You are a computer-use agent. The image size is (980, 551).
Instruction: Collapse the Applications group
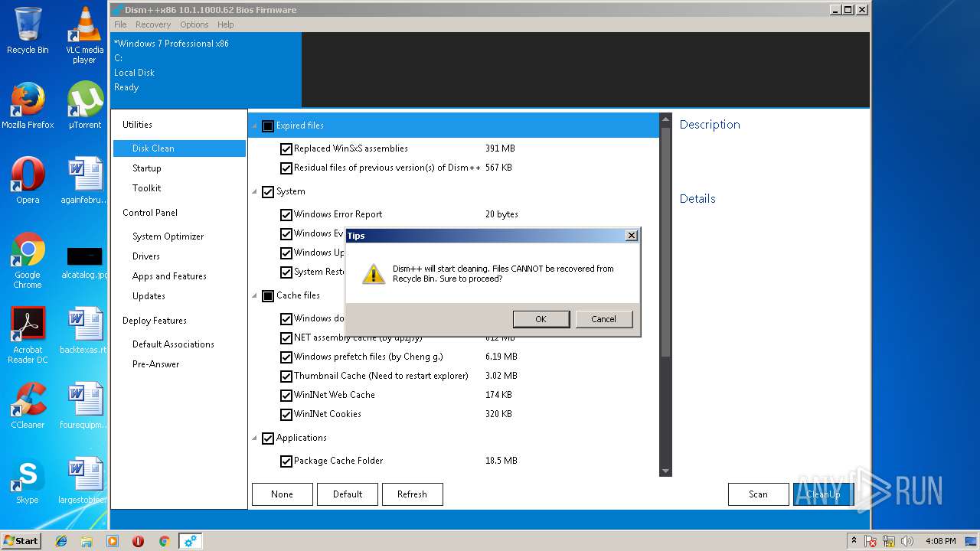[x=255, y=439]
